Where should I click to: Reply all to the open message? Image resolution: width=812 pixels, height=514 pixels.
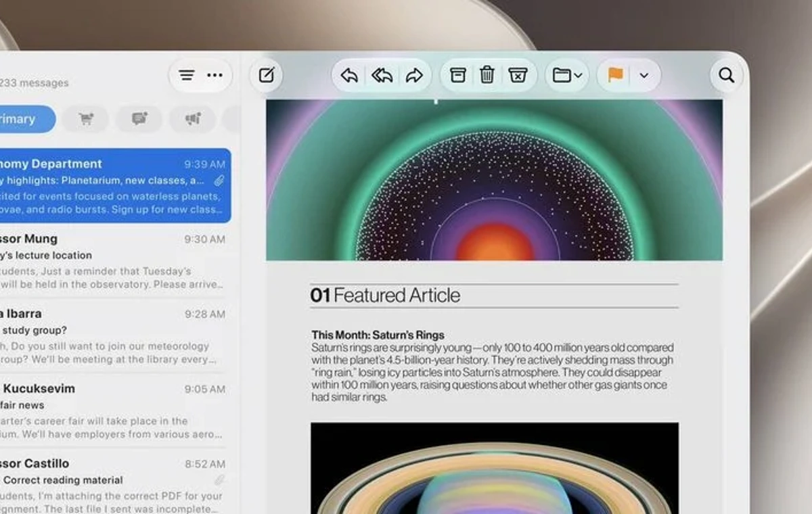pos(382,75)
